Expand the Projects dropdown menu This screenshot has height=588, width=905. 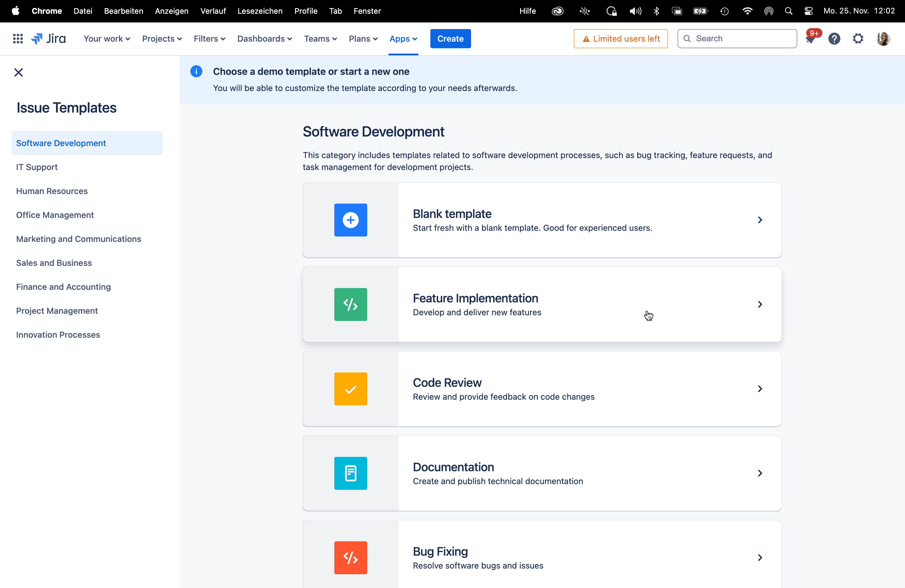tap(162, 38)
